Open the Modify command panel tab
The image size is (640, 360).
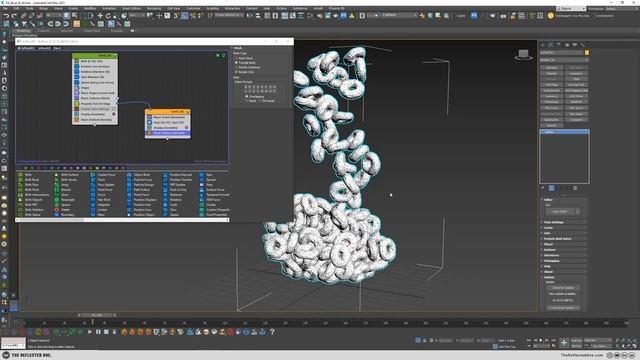click(x=551, y=44)
